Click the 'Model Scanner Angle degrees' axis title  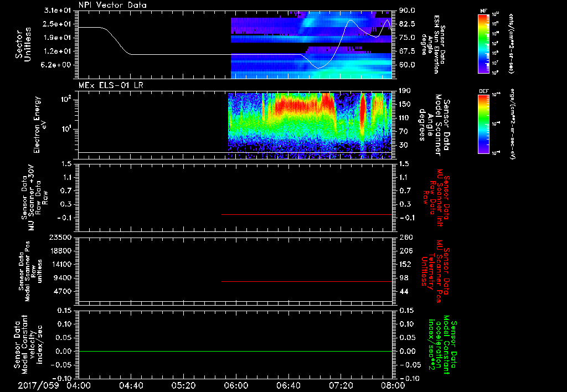click(434, 125)
